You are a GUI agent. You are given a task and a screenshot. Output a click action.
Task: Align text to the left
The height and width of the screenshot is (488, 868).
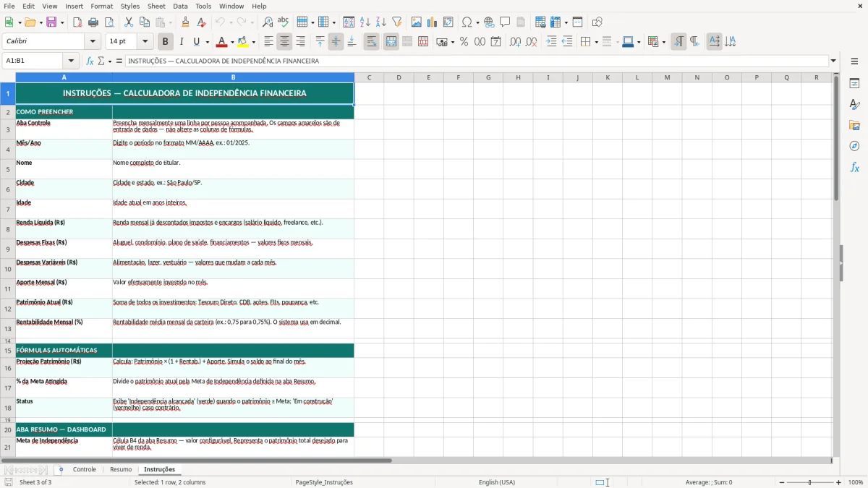pyautogui.click(x=268, y=42)
